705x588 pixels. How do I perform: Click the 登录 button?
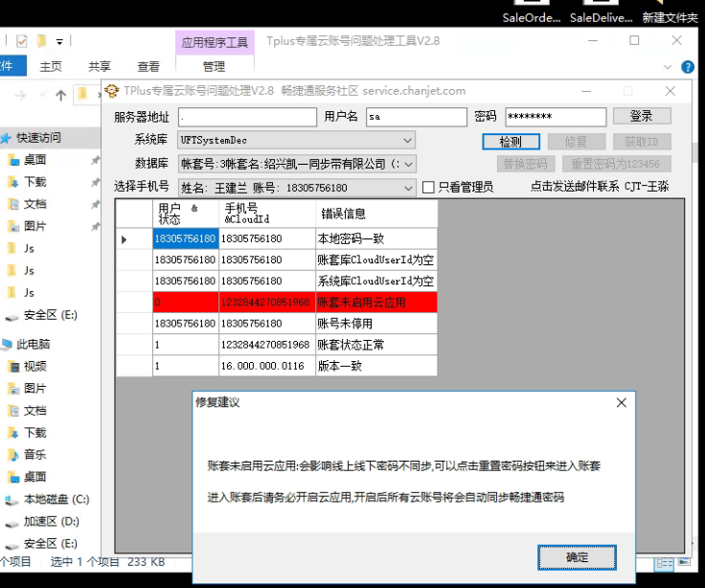(x=642, y=116)
